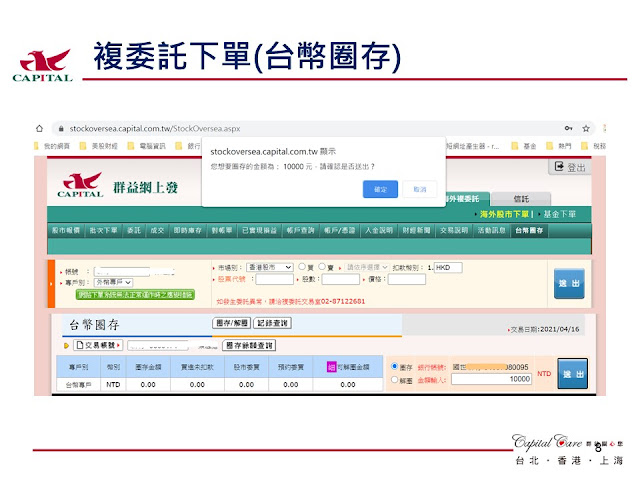
Task: Open the 批次下單 menu item
Action: pyautogui.click(x=103, y=231)
